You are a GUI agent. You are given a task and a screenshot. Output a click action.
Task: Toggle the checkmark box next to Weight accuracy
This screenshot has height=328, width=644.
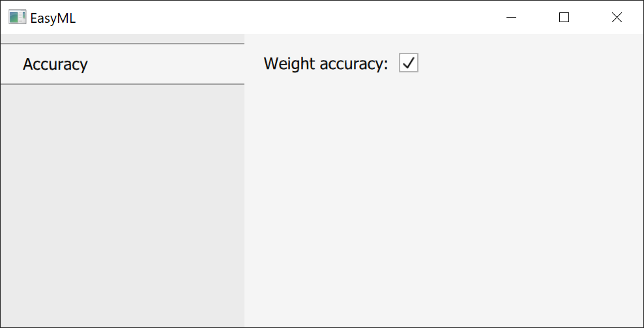(409, 63)
